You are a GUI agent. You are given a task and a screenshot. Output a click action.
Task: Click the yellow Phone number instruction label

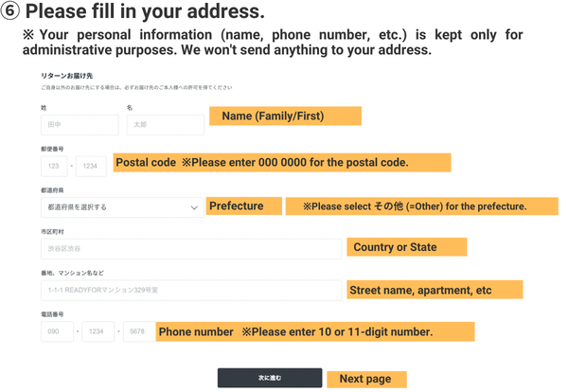click(314, 331)
